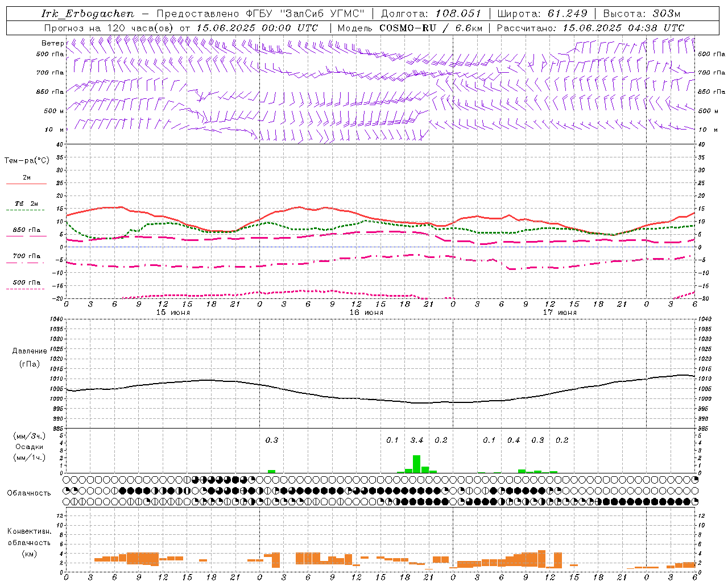Click the Модель COSMO-RU / 6.6км label
This screenshot has height=582, width=728.
409,28
